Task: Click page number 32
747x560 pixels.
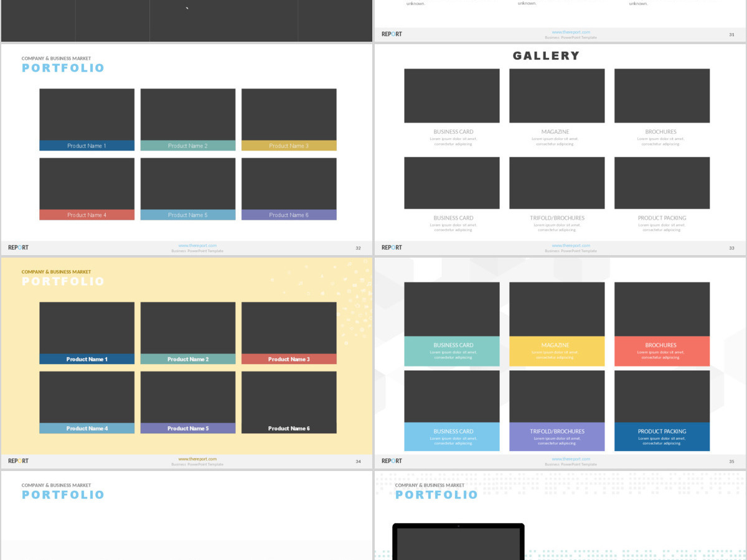Action: pos(358,248)
